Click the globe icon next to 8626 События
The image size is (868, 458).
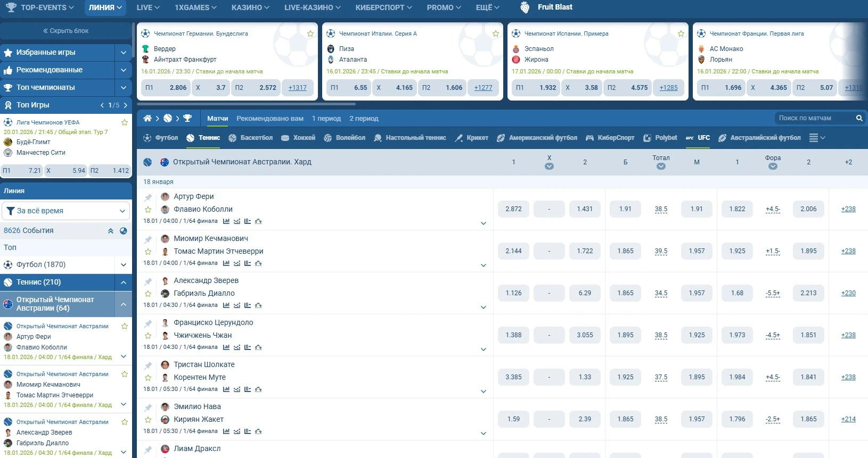pos(124,231)
